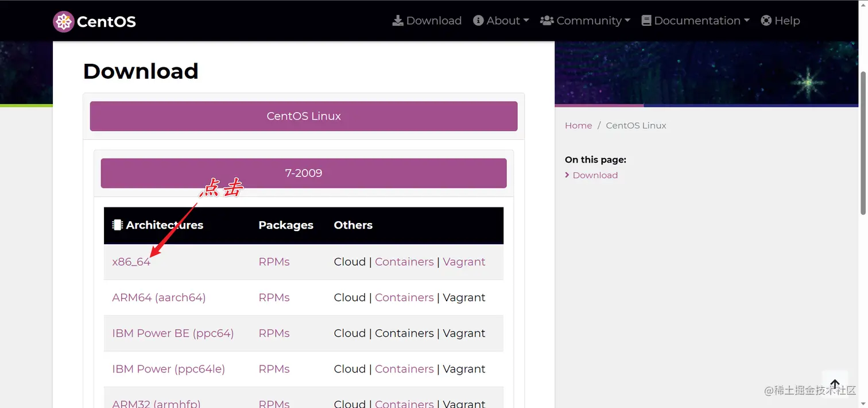Click Home in the breadcrumb
This screenshot has height=408, width=868.
pos(578,125)
